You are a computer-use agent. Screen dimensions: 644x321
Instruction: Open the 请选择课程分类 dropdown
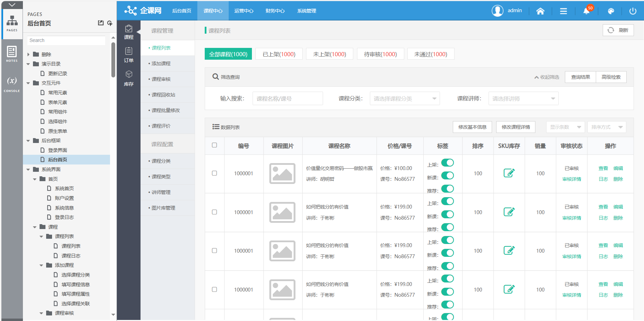[x=405, y=99]
